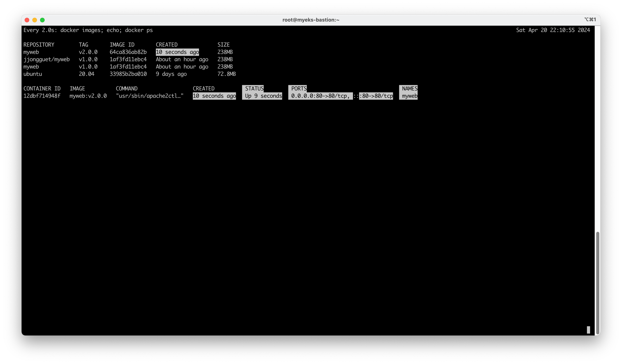This screenshot has height=364, width=622.
Task: Click the timestamp Sat Apr 20 22:10:55 2024
Action: click(x=553, y=30)
